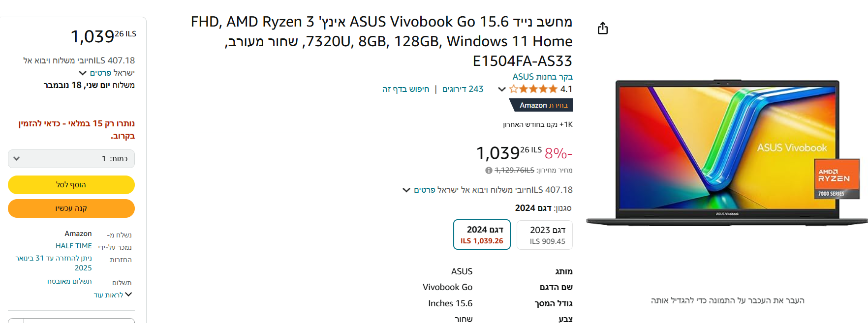Click the ASUS Vivobook laptop image
This screenshot has height=323, width=868.
coord(727,152)
